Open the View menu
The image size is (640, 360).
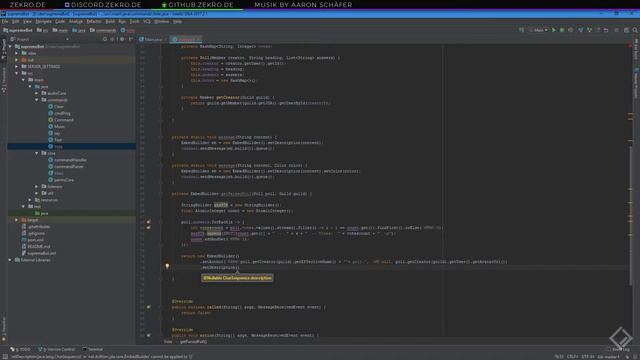point(27,21)
